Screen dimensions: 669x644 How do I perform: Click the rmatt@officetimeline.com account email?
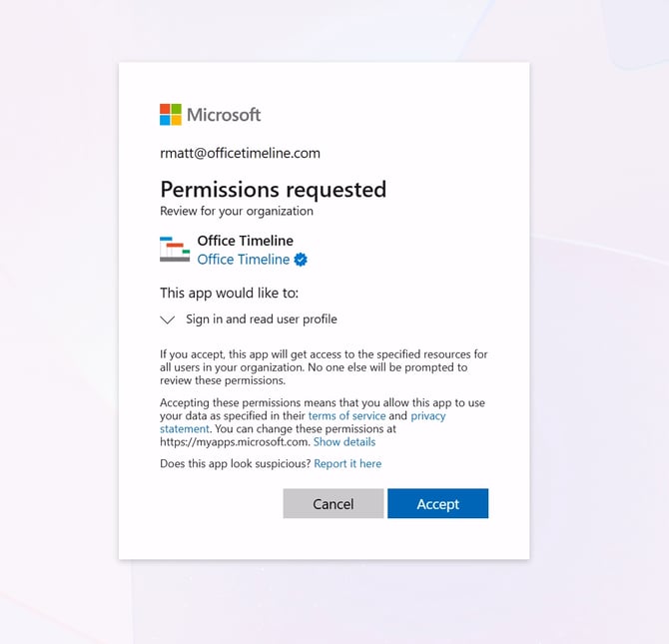tap(240, 153)
